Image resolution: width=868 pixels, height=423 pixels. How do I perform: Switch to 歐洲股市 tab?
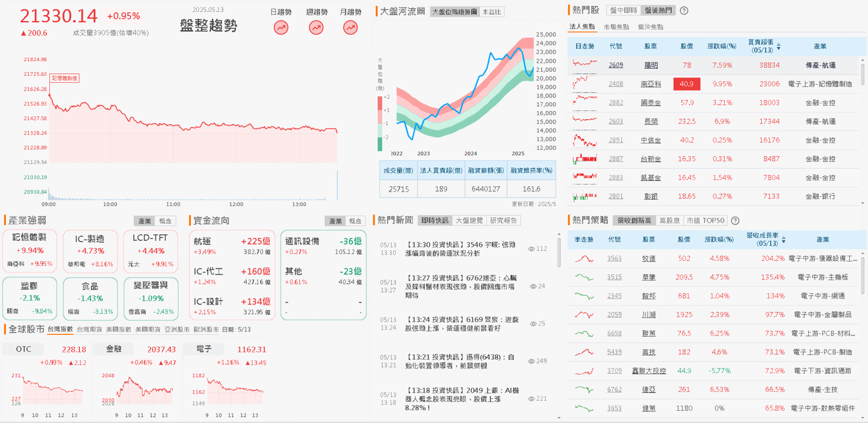[x=206, y=330]
